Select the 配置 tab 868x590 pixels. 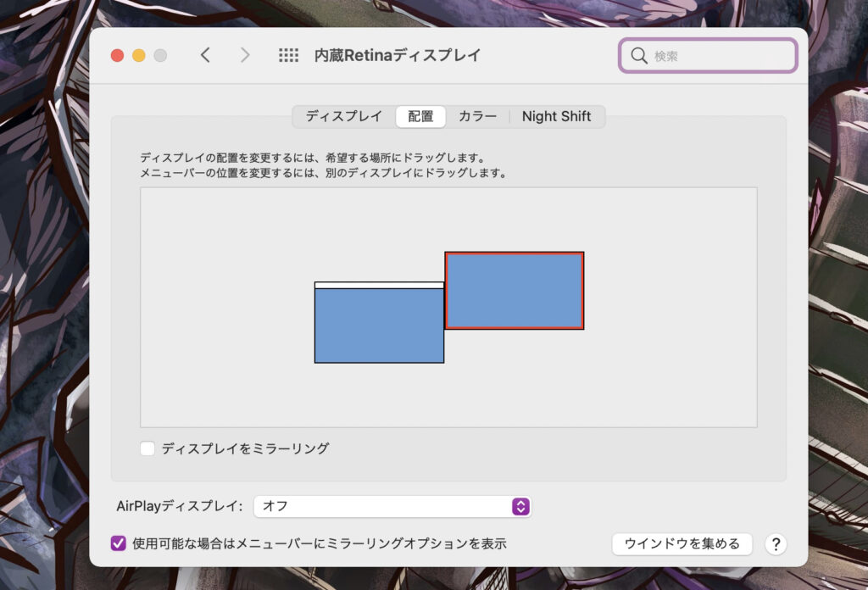[420, 116]
